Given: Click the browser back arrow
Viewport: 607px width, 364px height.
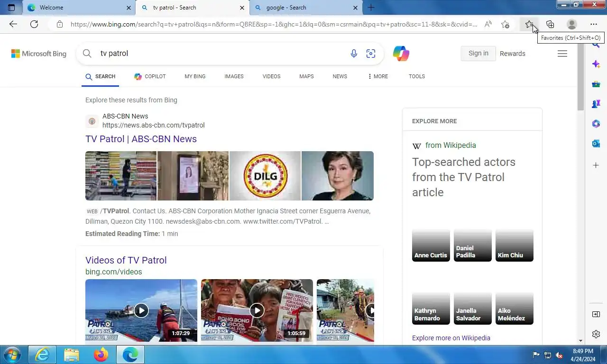Looking at the screenshot, I should coord(13,24).
